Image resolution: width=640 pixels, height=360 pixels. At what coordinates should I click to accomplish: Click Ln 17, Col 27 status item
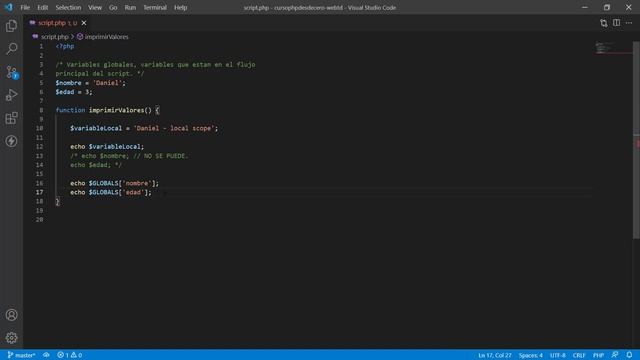(x=495, y=355)
